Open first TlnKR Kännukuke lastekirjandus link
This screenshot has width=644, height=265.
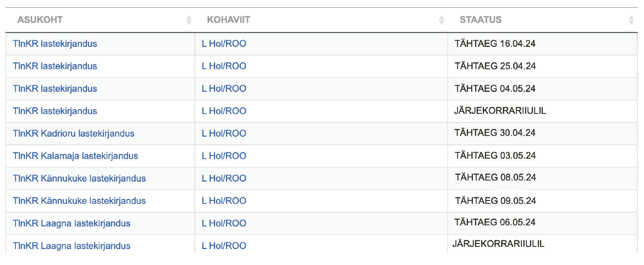coord(79,178)
